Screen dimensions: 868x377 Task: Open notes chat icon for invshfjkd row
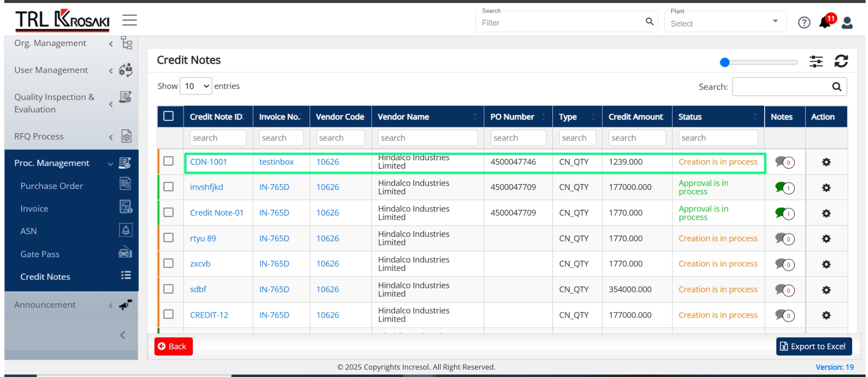pos(784,188)
